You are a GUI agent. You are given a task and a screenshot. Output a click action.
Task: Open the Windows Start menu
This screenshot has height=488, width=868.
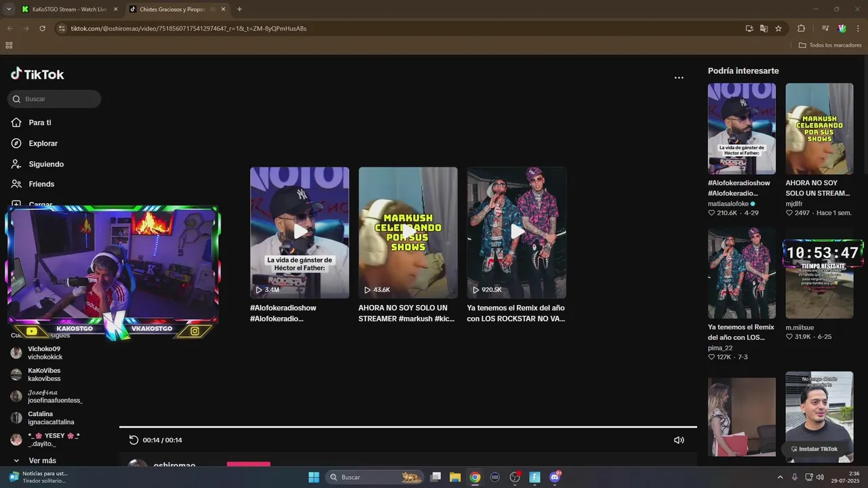314,477
